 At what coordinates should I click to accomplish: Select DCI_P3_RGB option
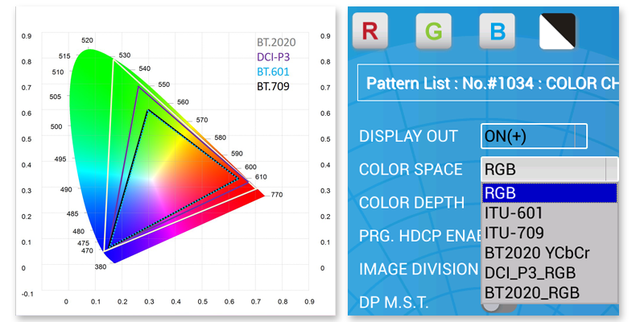(x=550, y=273)
